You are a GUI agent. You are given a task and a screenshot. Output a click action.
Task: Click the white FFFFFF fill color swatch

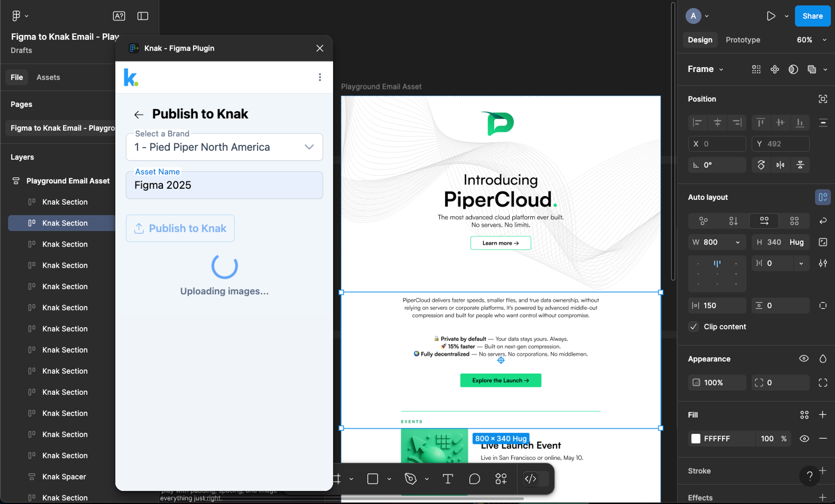point(696,439)
